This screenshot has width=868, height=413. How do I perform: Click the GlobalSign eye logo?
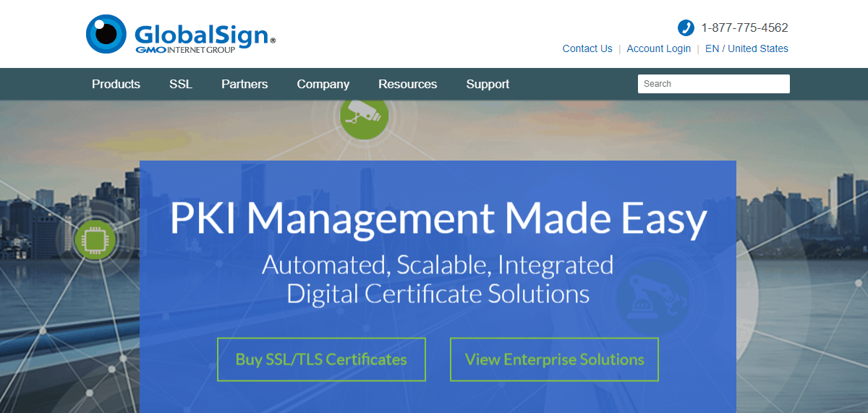[x=106, y=34]
